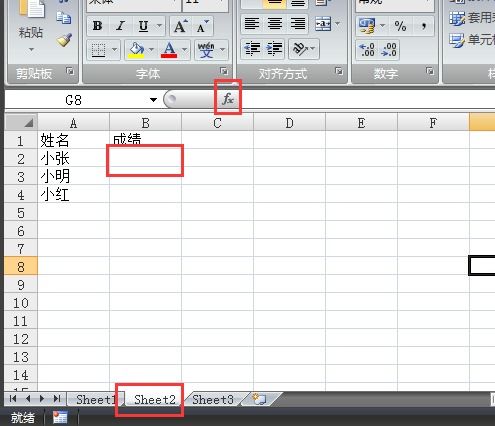Switch to the Sheet3 tab

tap(213, 399)
